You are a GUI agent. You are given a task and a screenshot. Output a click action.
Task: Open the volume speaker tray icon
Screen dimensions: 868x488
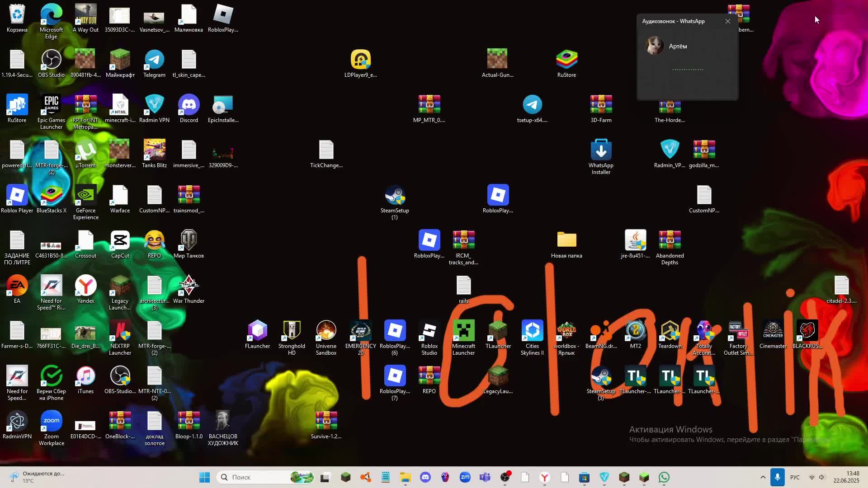[822, 477]
